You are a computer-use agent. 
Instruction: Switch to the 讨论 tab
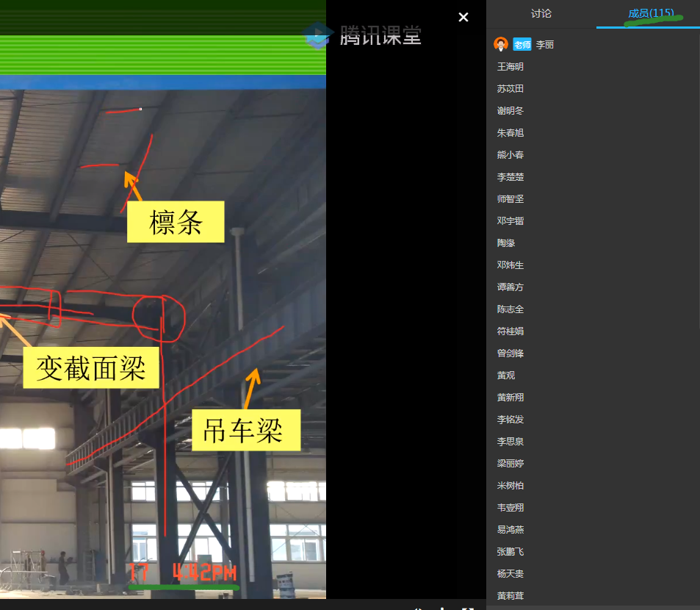(x=541, y=14)
